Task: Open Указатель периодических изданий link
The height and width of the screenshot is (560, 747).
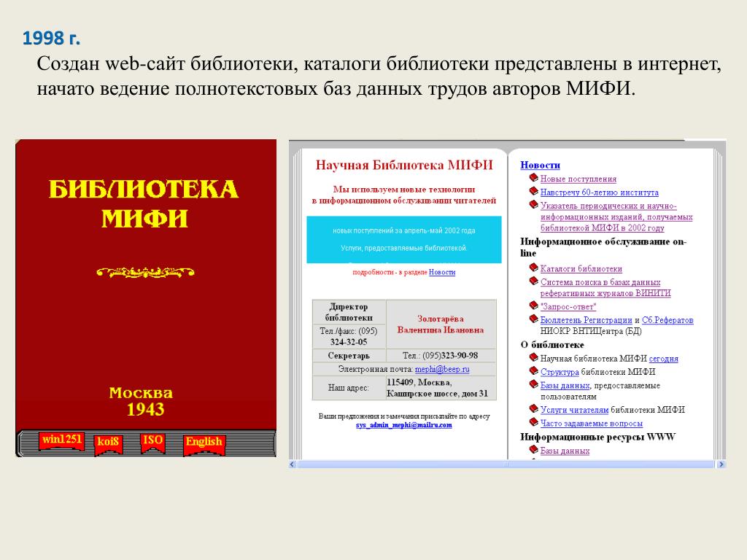Action: [616, 217]
